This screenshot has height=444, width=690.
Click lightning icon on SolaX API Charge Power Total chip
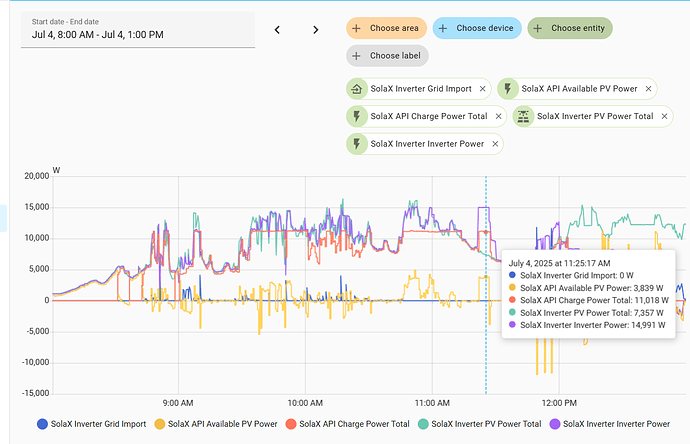point(357,117)
